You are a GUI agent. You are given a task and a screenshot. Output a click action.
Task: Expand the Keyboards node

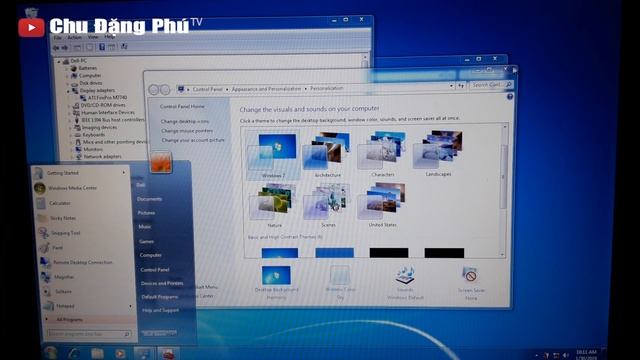coord(70,135)
